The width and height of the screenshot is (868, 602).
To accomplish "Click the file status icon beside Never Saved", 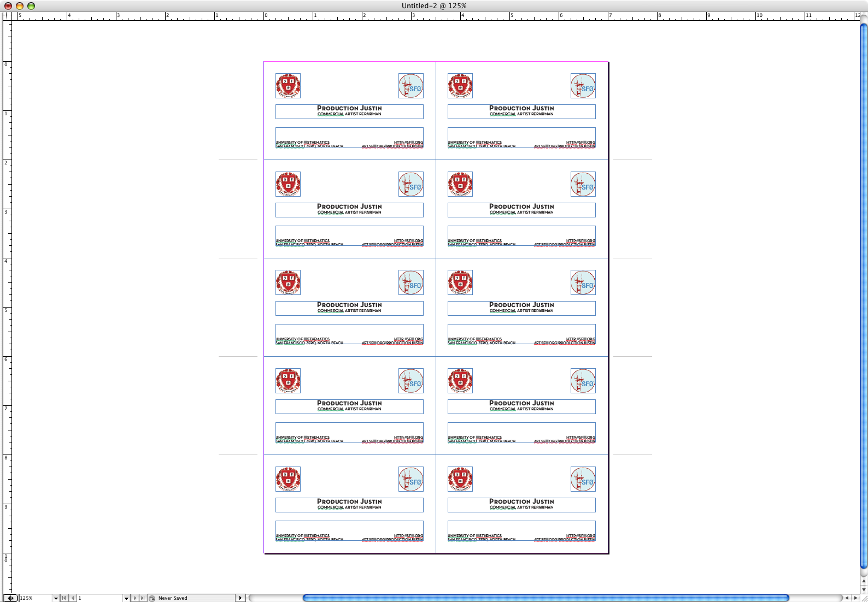I will click(153, 598).
